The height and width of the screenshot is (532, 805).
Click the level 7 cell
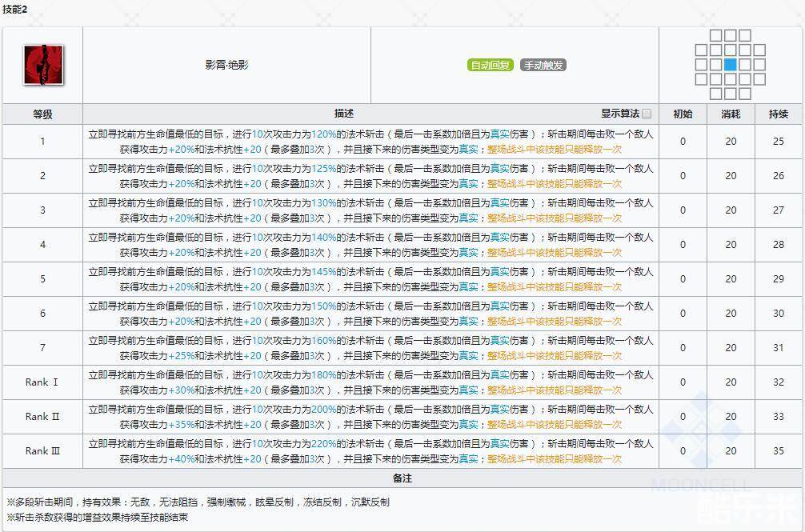[x=42, y=348]
